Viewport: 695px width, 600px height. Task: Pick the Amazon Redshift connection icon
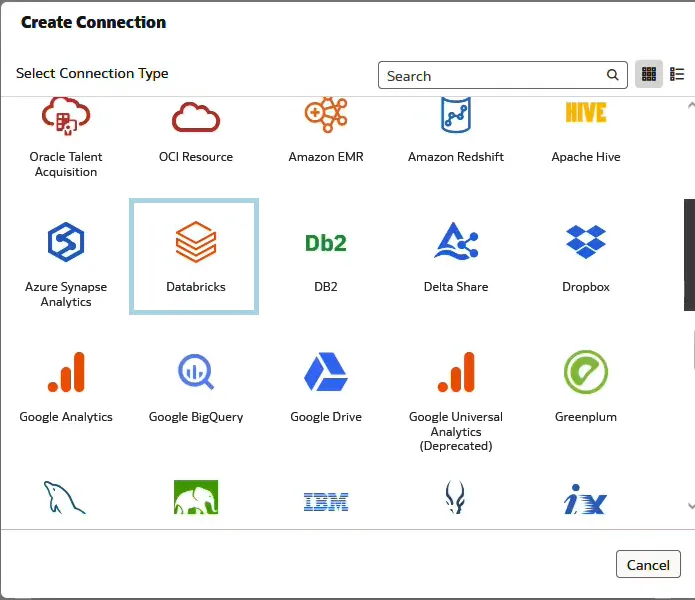pyautogui.click(x=456, y=115)
